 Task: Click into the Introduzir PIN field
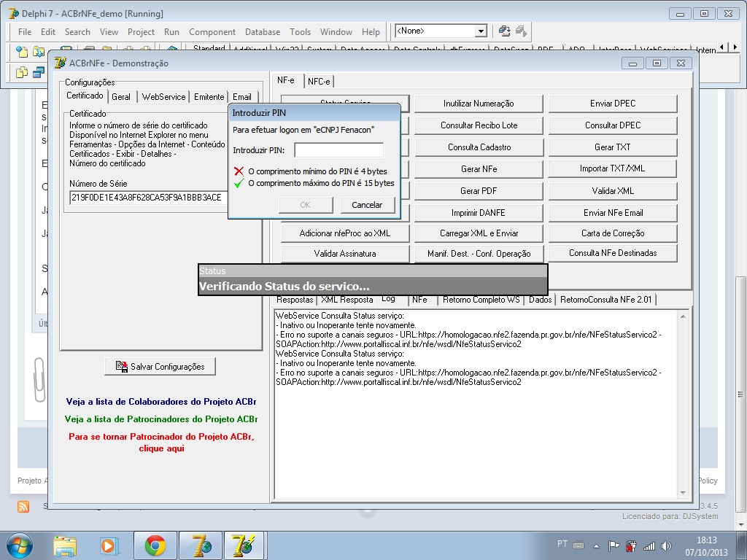coord(338,150)
